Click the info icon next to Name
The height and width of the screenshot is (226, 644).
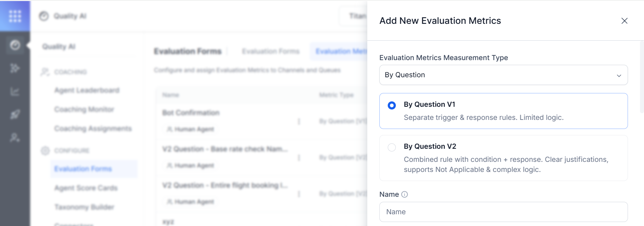pyautogui.click(x=405, y=194)
